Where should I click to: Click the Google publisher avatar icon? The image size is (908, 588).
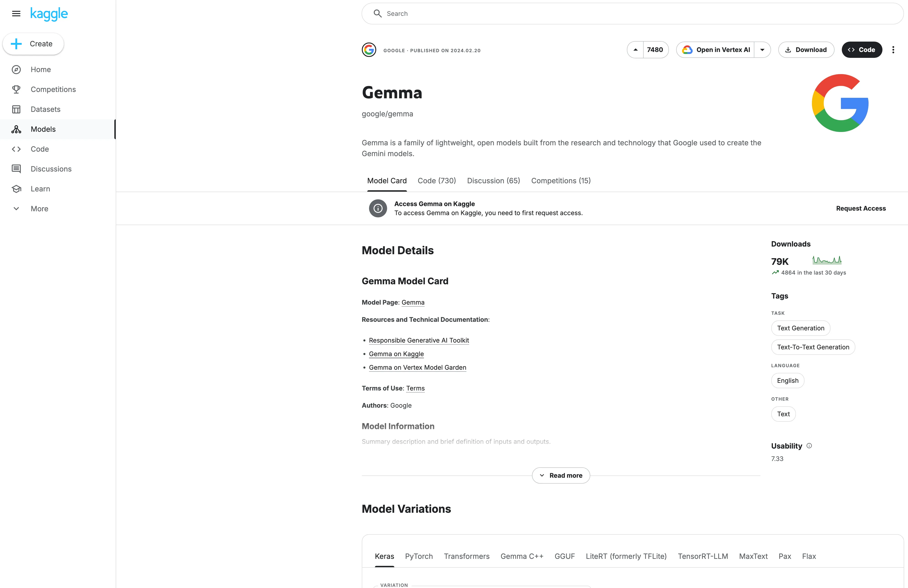click(x=369, y=50)
